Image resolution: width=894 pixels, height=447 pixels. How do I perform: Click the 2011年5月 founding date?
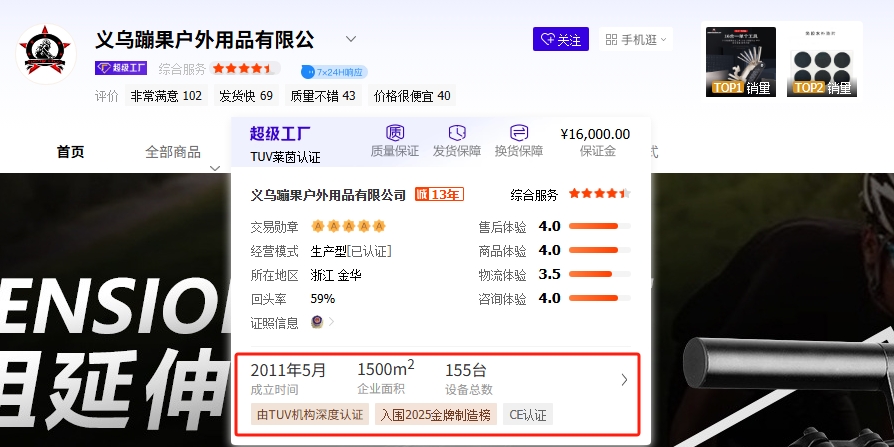tap(288, 371)
